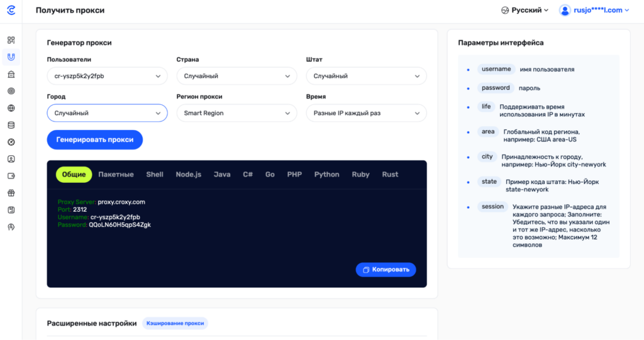Switch to the PHP tab
Image resolution: width=644 pixels, height=340 pixels.
294,175
